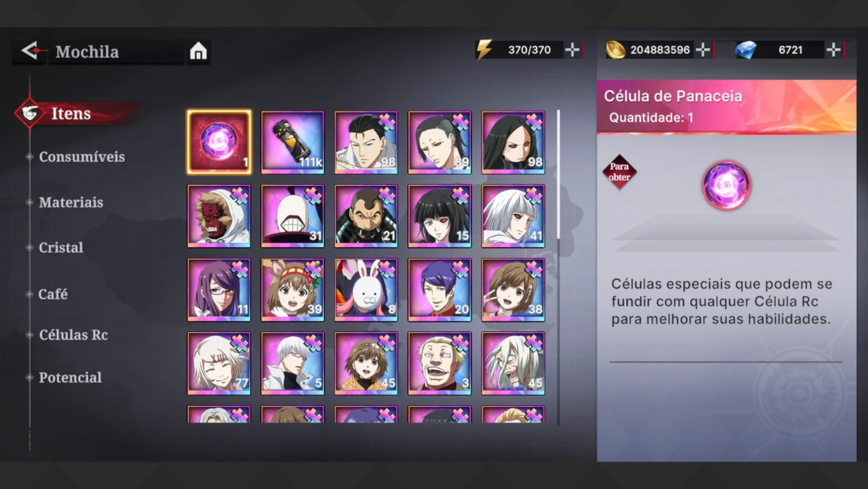868x489 pixels.
Task: Tap the Para obter diamond badge
Action: [x=619, y=172]
